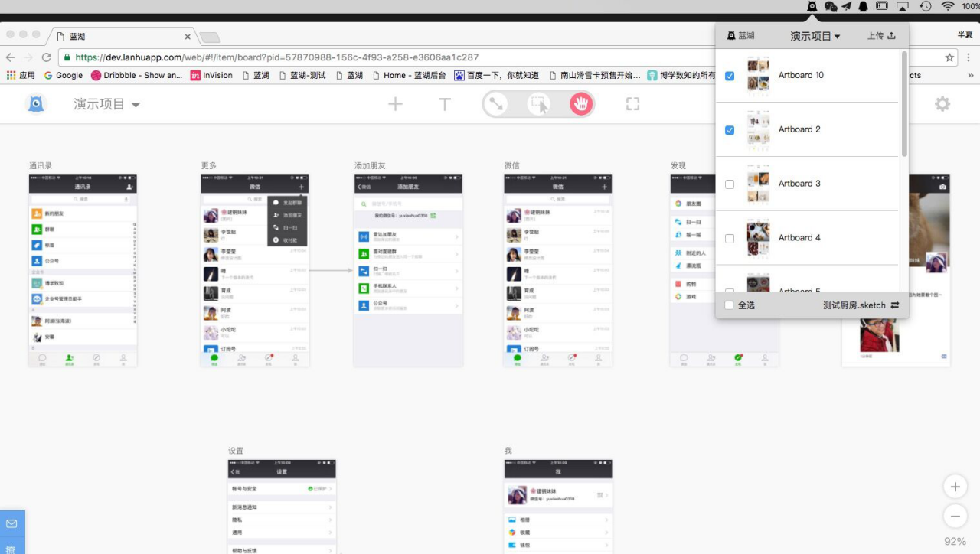Click the browser address bar URL

[x=277, y=57]
